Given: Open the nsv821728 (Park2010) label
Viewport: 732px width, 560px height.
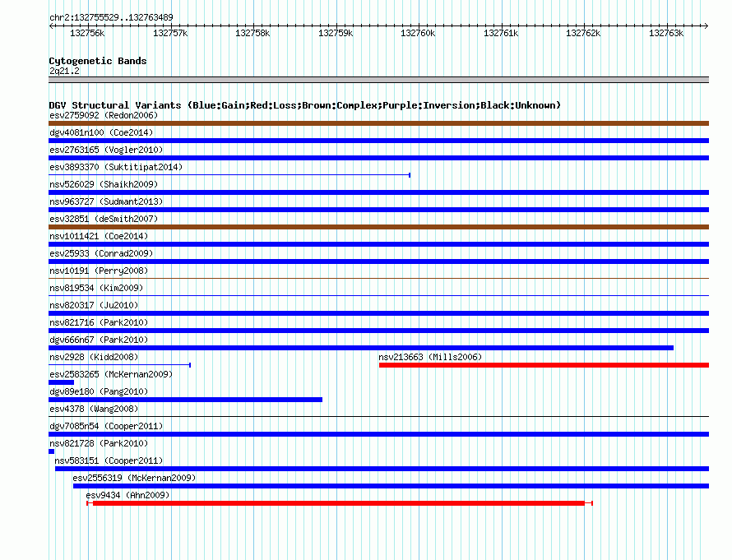Looking at the screenshot, I should pyautogui.click(x=99, y=443).
